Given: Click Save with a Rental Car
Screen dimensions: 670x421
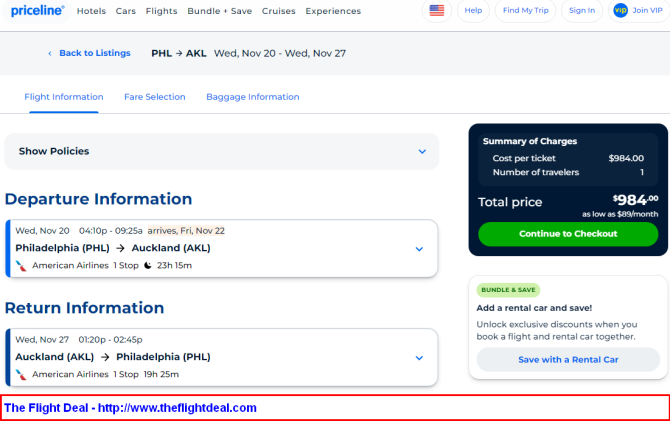Looking at the screenshot, I should coord(568,359).
